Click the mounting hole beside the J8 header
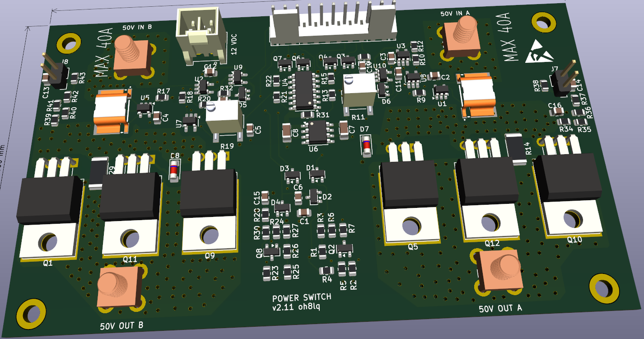This screenshot has height=339, width=644. 68,43
